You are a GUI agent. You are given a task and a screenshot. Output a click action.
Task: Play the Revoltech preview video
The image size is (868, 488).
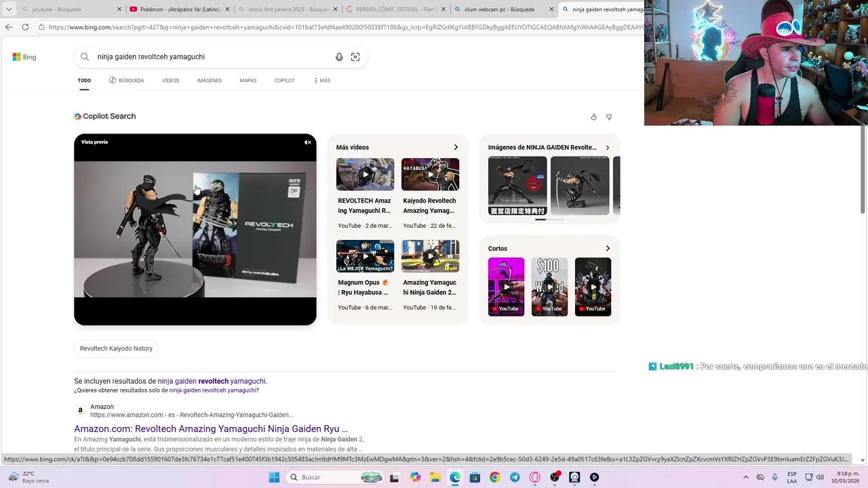pyautogui.click(x=195, y=229)
